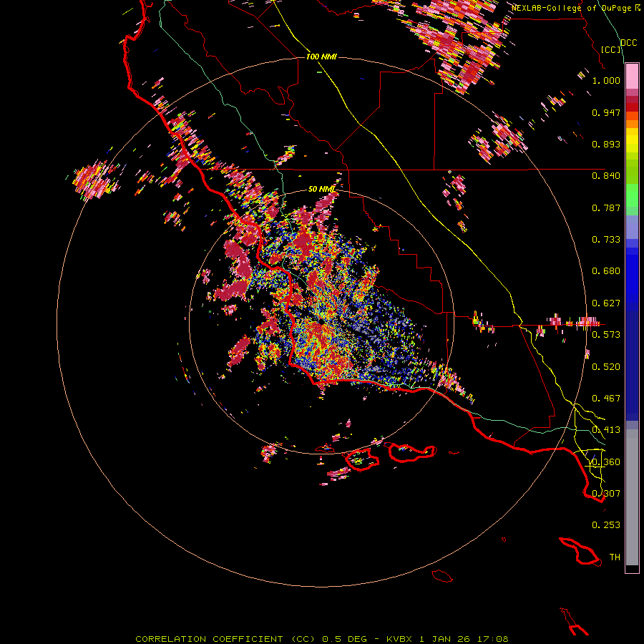Click the 50 NMI range ring label
Viewport: 644px width, 644px height.
[321, 189]
